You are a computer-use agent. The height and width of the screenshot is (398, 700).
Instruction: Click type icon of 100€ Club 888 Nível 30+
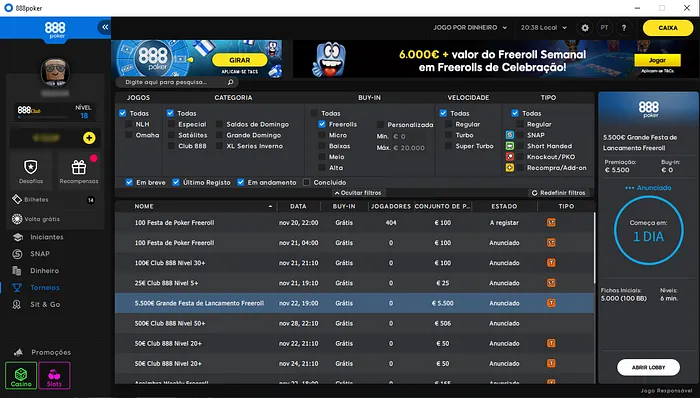pyautogui.click(x=551, y=262)
